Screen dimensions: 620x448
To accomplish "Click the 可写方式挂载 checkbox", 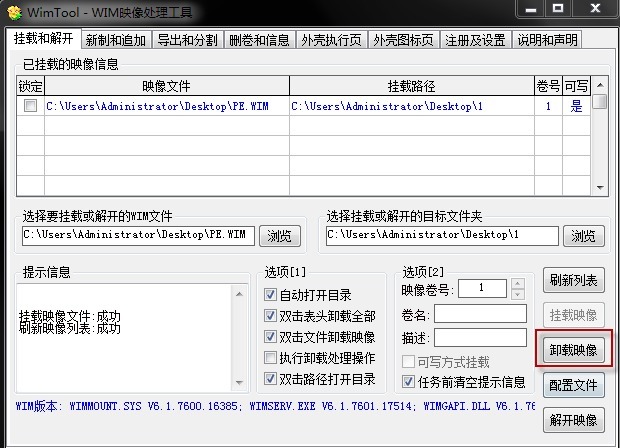I will [408, 361].
